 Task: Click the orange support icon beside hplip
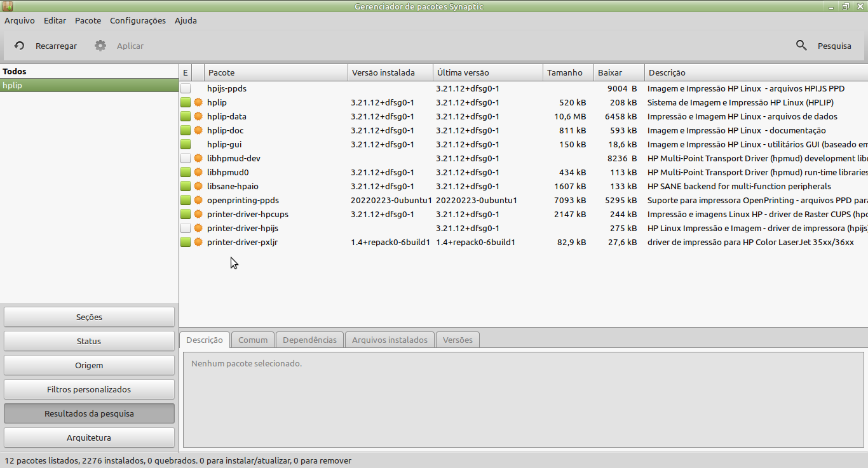tap(198, 102)
